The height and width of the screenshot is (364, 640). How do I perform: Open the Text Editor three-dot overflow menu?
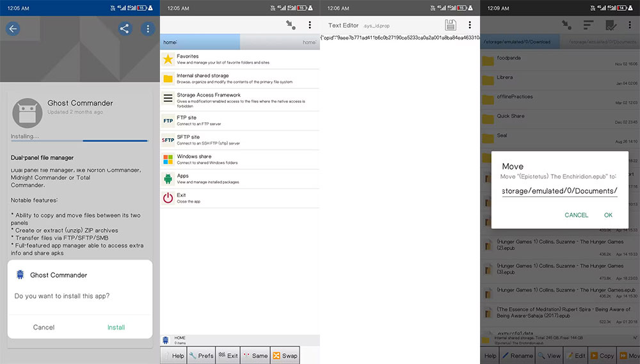tap(470, 25)
